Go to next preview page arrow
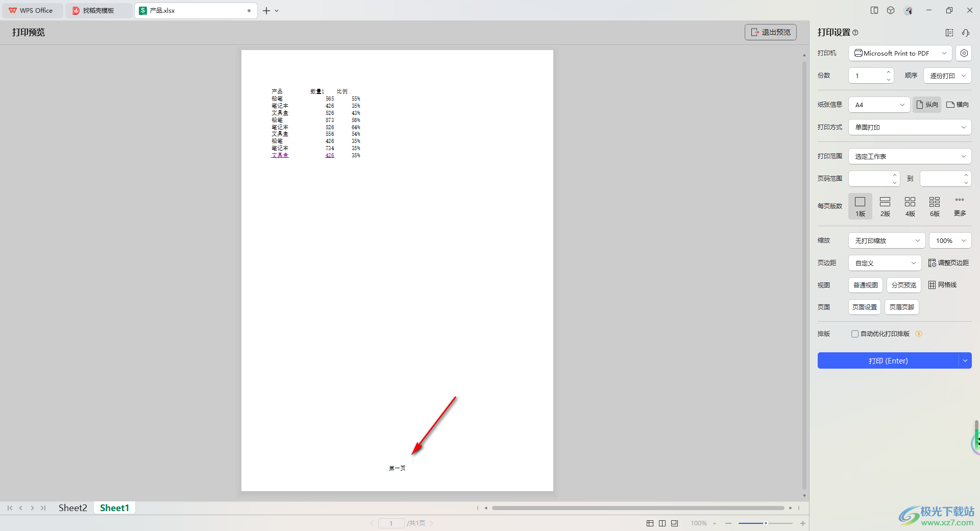 tap(432, 523)
